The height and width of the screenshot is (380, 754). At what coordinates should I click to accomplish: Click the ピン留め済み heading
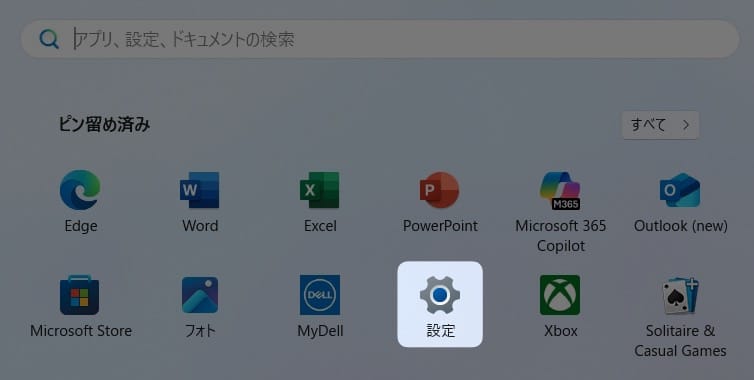point(104,125)
